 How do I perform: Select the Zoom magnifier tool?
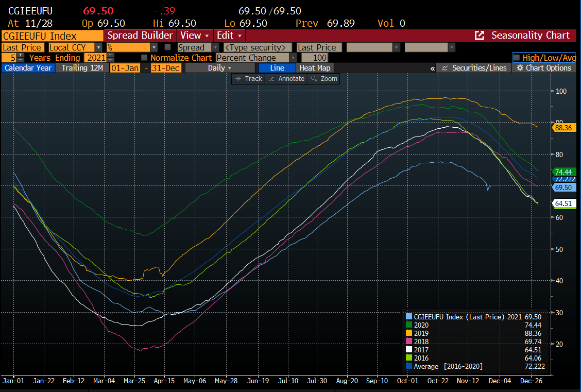click(323, 79)
